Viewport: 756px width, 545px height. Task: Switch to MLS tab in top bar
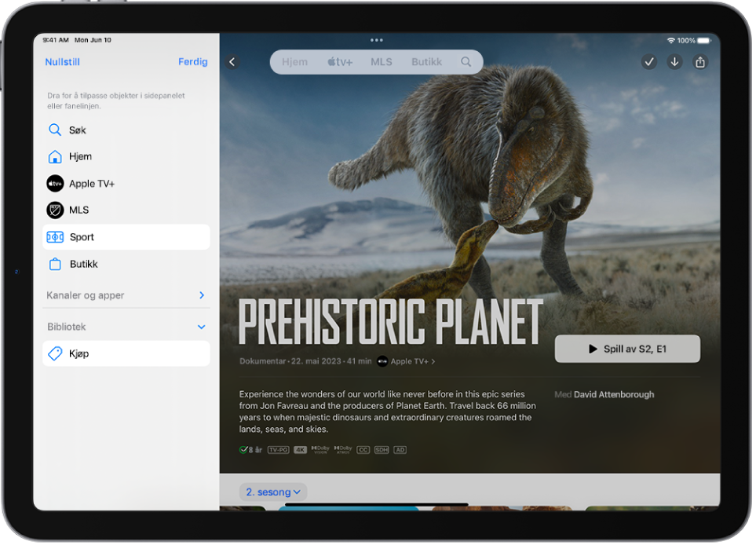382,62
